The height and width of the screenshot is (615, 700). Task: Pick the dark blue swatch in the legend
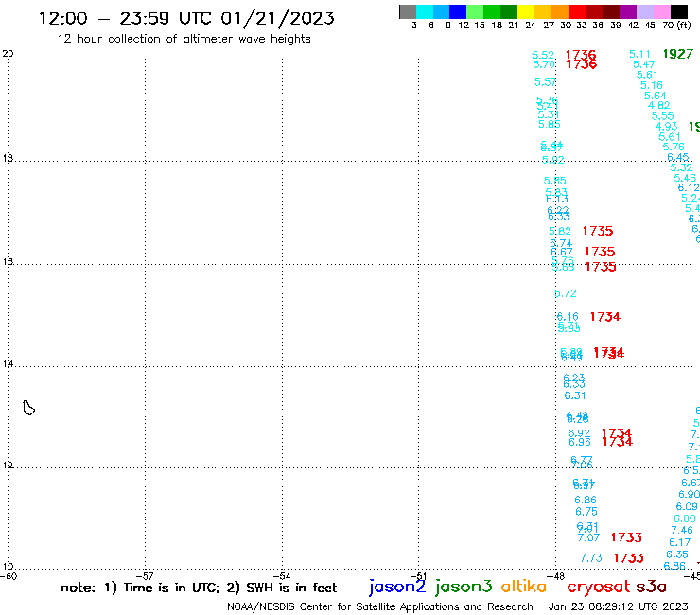click(x=458, y=11)
